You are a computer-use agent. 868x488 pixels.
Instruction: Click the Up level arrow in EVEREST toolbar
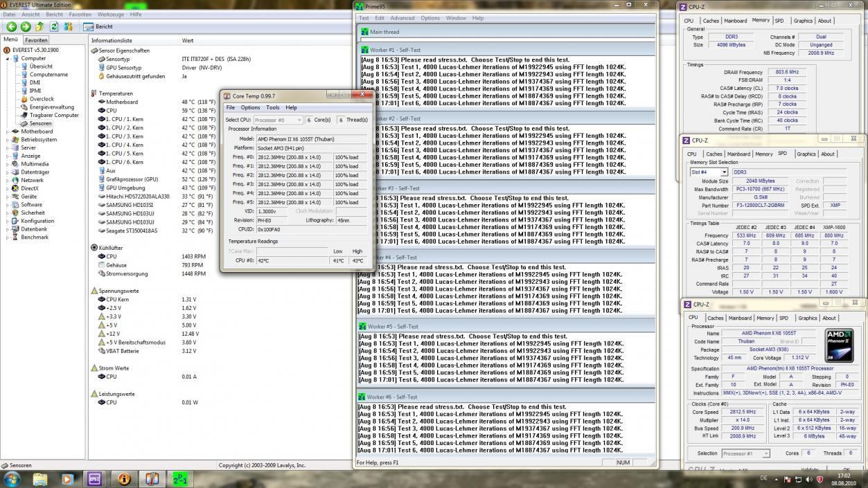coord(39,26)
